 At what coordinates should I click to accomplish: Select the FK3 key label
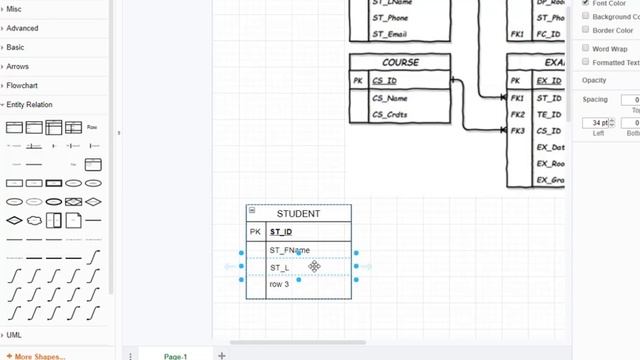point(518,131)
